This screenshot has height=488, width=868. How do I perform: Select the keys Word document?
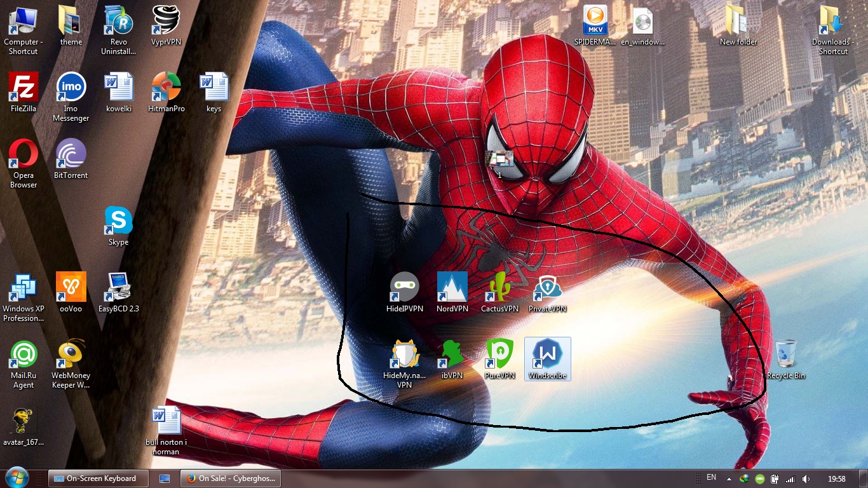coord(214,92)
